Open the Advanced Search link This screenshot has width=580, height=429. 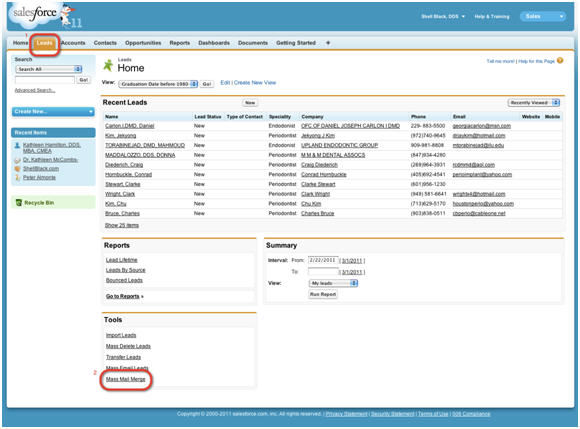pos(35,90)
